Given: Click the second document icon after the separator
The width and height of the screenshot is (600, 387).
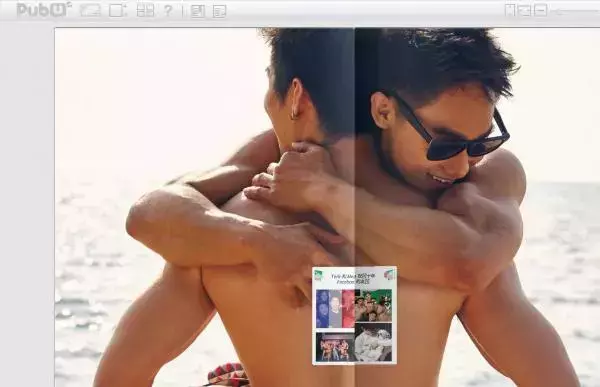Looking at the screenshot, I should coord(220,11).
